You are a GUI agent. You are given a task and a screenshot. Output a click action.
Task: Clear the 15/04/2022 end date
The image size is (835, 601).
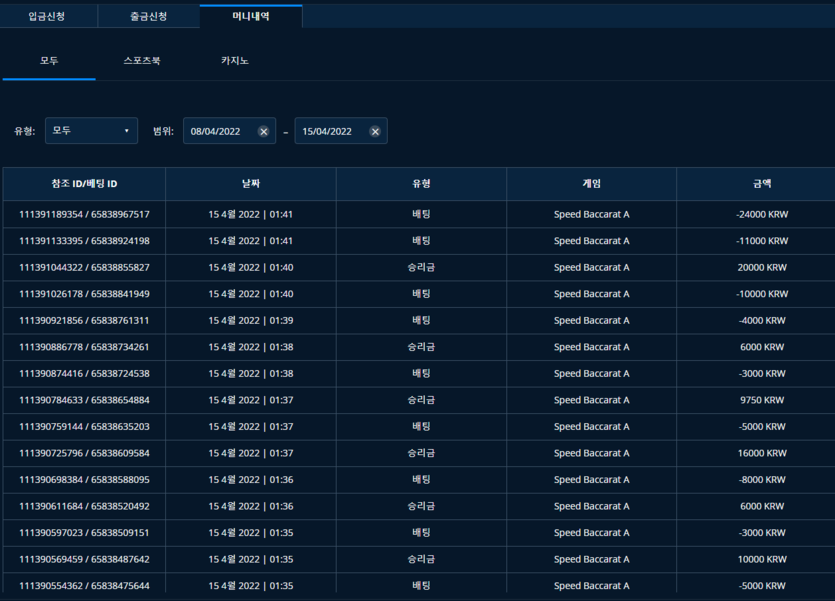click(x=375, y=131)
